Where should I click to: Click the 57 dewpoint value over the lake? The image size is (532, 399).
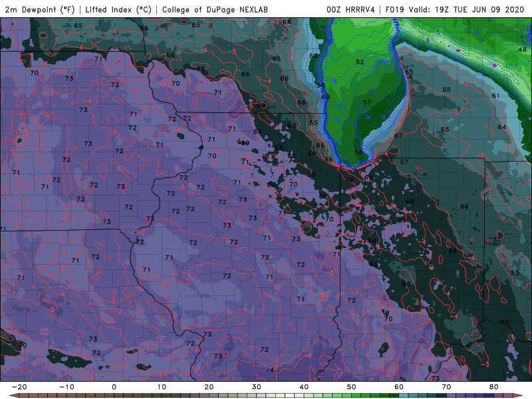point(367,102)
